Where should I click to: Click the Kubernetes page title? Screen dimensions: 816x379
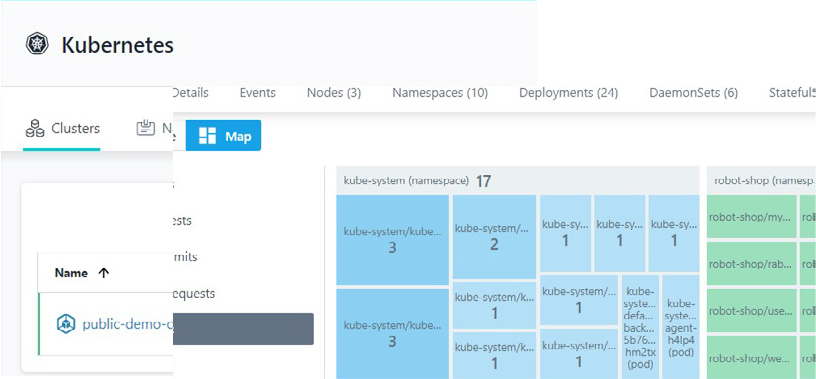pos(118,45)
